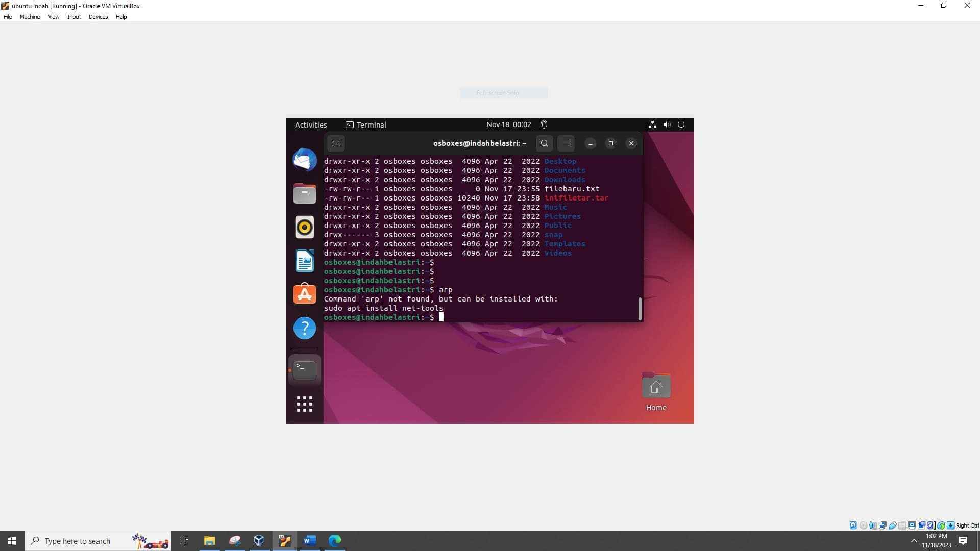Open the VirtualBox Manager cube taskbar icon

click(x=259, y=541)
